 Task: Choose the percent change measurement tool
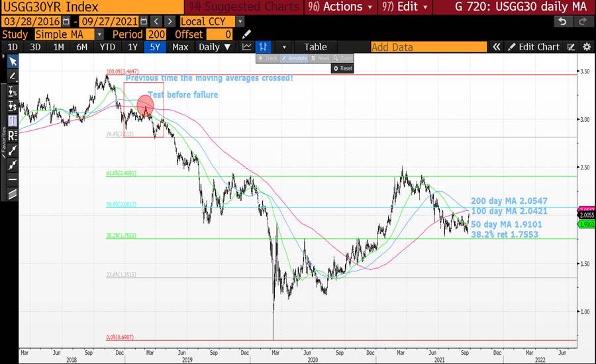(12, 91)
